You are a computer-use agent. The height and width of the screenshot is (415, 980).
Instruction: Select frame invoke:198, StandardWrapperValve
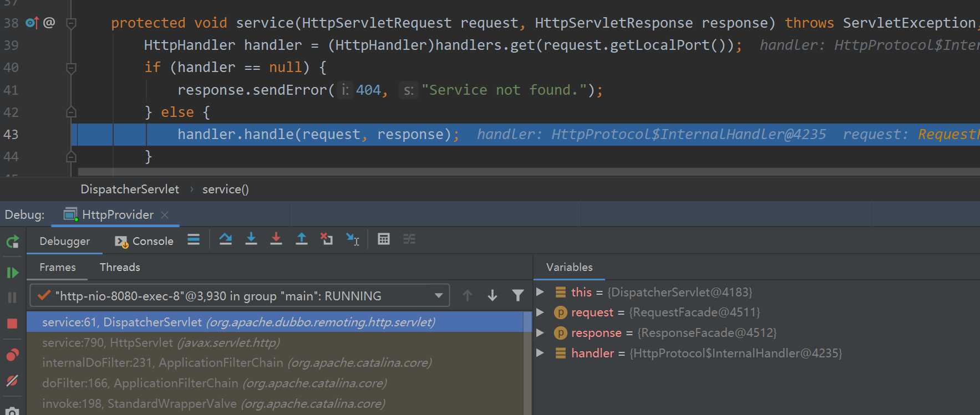276,403
